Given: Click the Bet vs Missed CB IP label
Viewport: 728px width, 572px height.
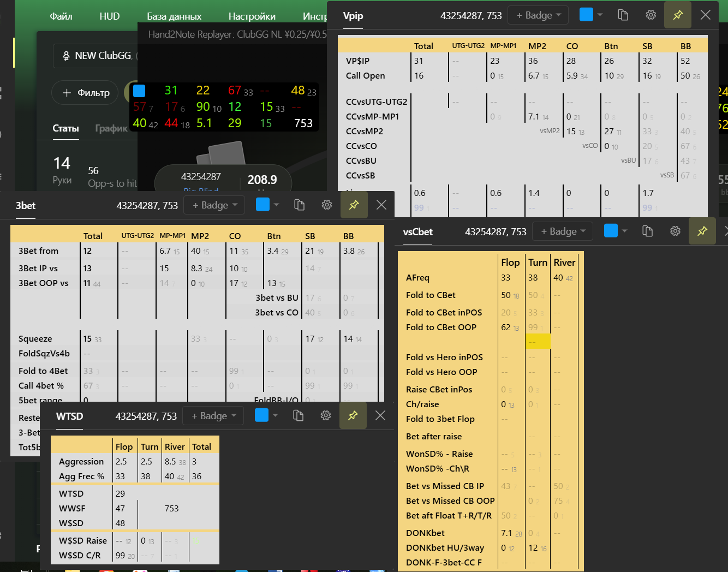Looking at the screenshot, I should coord(445,486).
